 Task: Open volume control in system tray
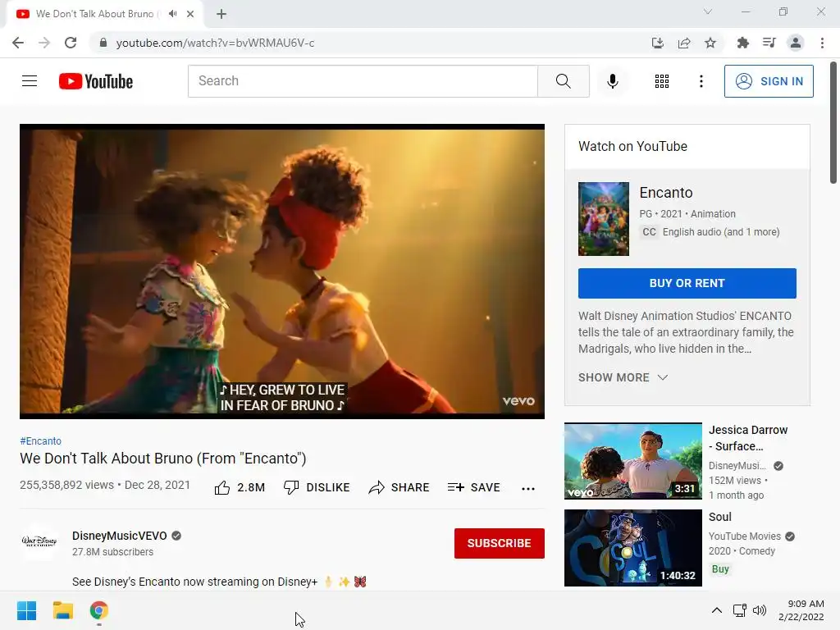point(759,610)
